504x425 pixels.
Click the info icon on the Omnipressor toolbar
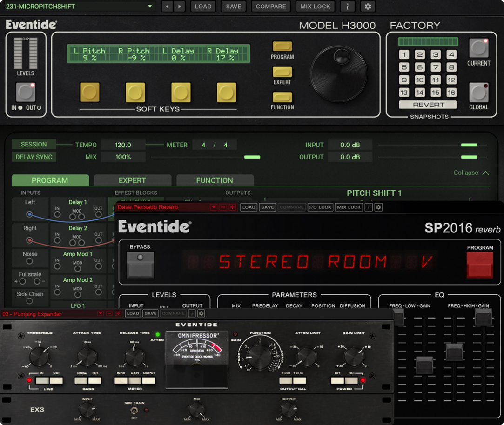coord(192,313)
